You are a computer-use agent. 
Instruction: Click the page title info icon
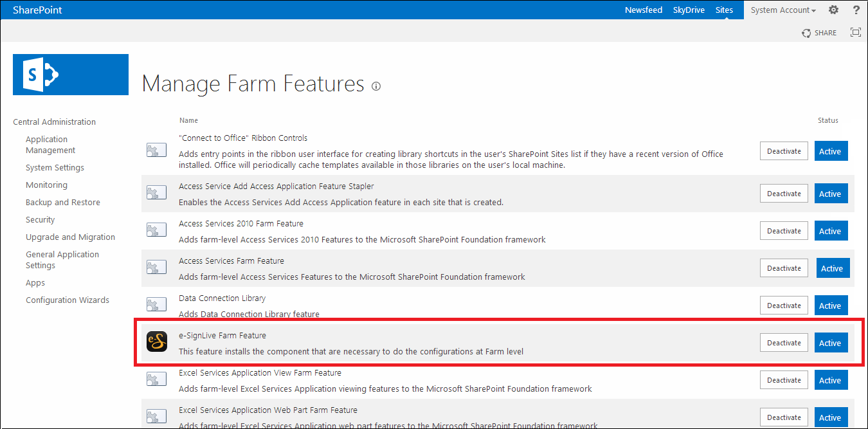pos(376,86)
